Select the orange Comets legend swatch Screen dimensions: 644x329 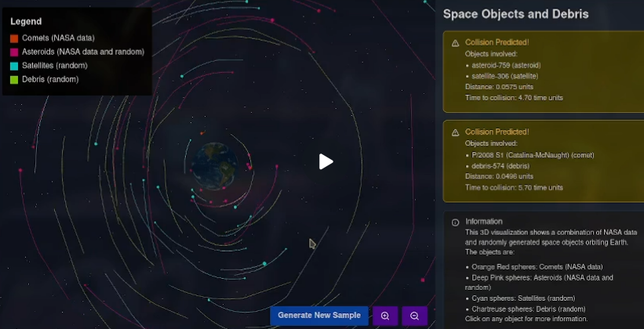tap(14, 38)
